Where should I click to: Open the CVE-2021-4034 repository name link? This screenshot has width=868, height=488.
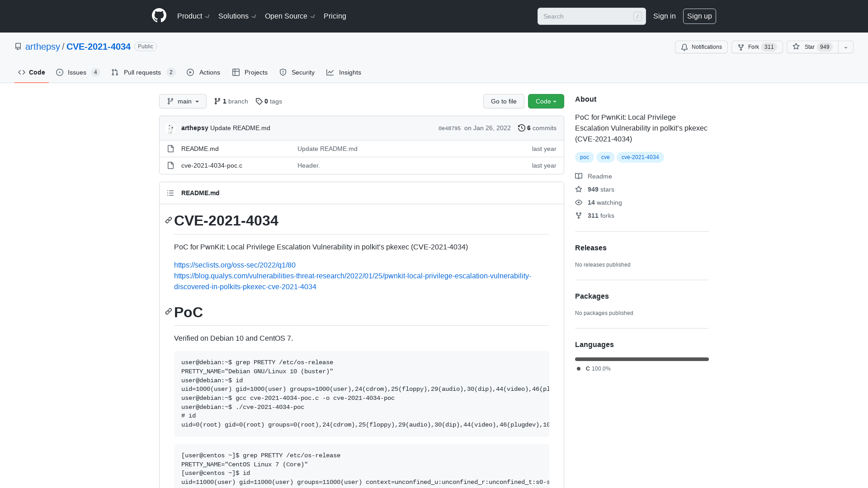[x=99, y=47]
